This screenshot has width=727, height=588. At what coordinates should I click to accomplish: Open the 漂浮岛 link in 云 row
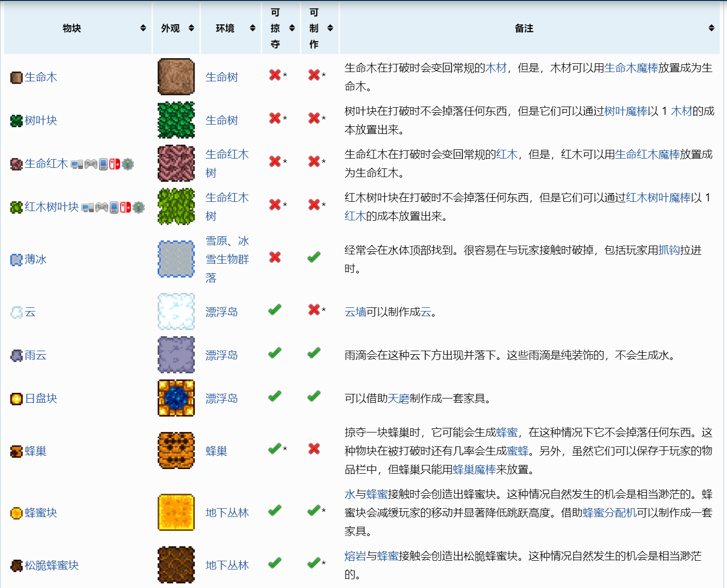(222, 312)
